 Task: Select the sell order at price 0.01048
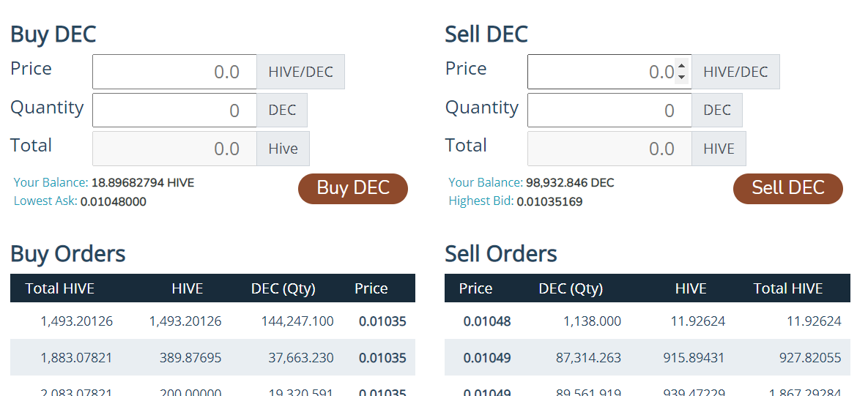[x=647, y=321]
